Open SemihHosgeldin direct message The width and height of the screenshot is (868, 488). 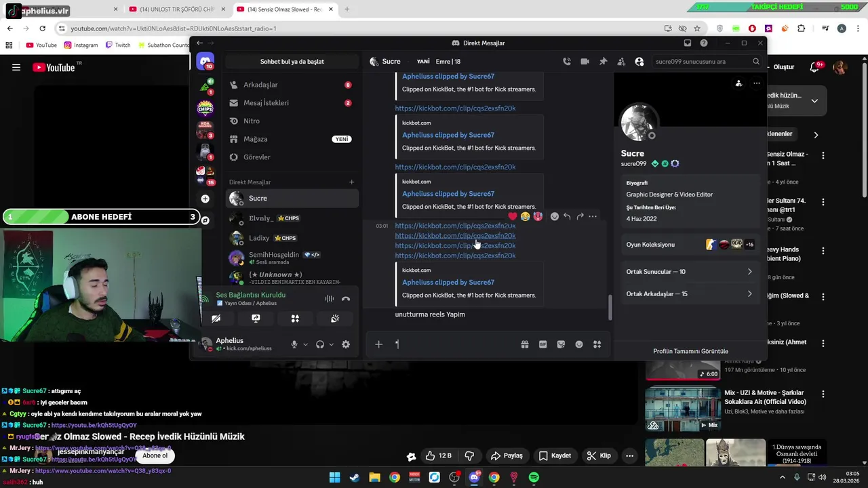[292, 258]
